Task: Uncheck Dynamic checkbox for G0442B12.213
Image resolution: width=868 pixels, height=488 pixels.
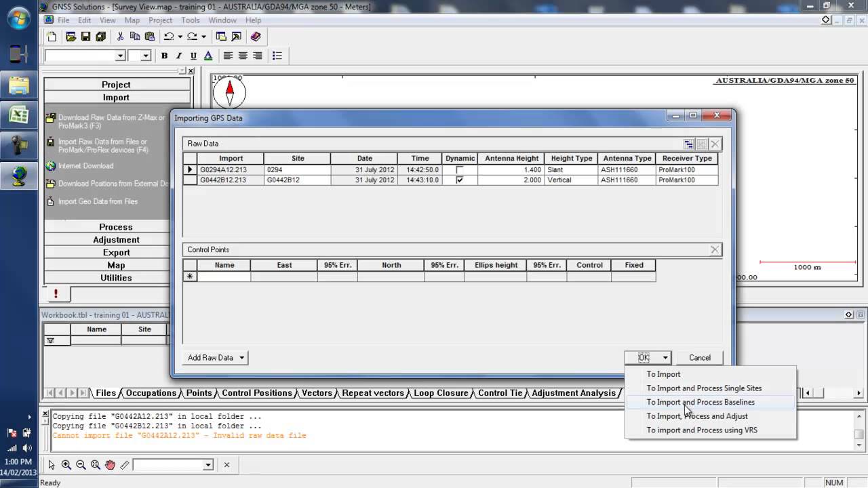Action: [460, 180]
